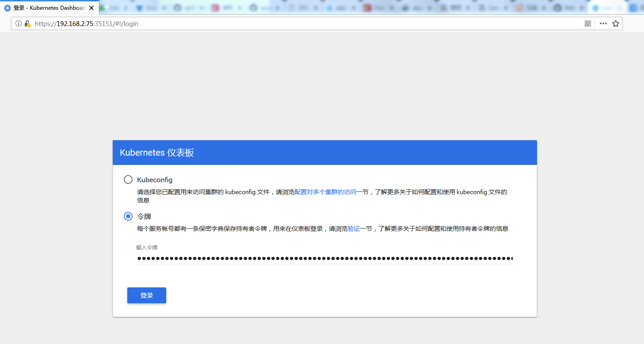
Task: Select the Kubeconfig radio option
Action: pyautogui.click(x=128, y=180)
